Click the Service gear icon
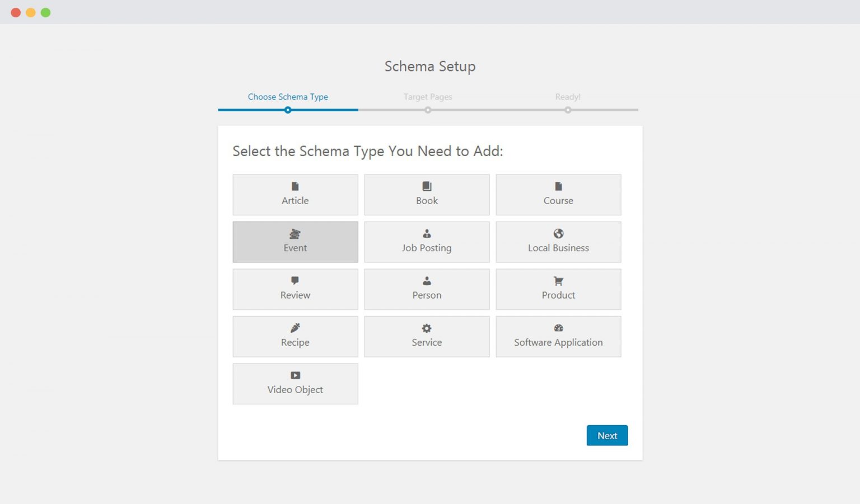 [x=427, y=328]
